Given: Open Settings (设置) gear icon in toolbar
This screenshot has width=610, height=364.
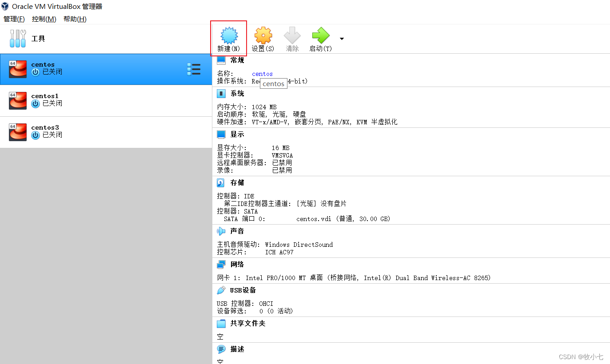Looking at the screenshot, I should [x=263, y=35].
